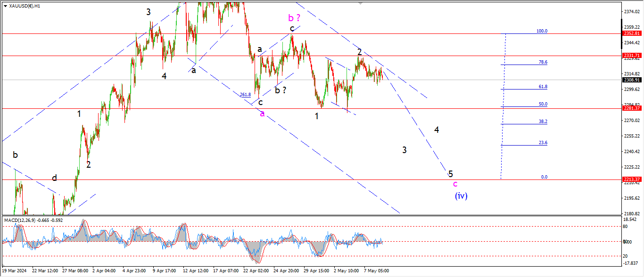Select the 38.2 Fibonacci level label
Image resolution: width=644 pixels, height=277 pixels.
pyautogui.click(x=543, y=121)
